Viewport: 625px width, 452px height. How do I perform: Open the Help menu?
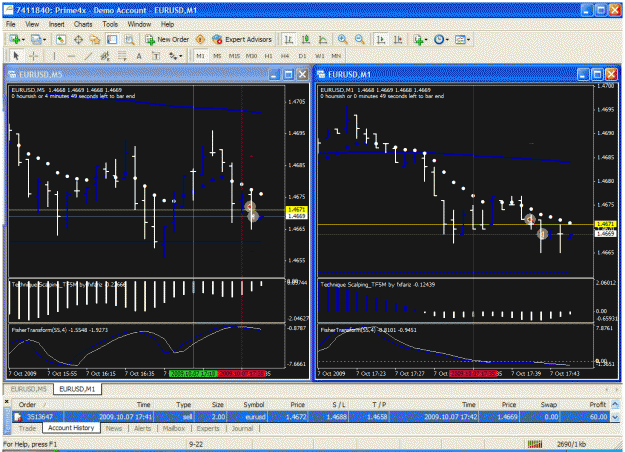click(167, 24)
